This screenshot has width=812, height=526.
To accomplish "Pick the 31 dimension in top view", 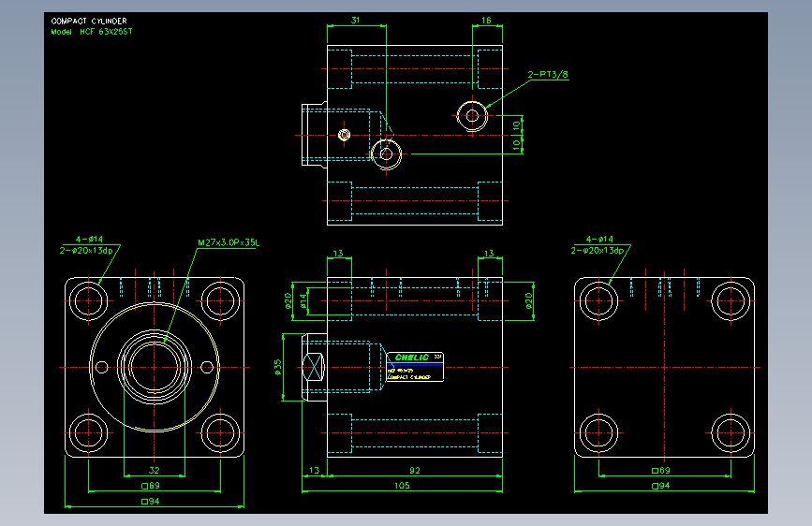I will tap(355, 21).
